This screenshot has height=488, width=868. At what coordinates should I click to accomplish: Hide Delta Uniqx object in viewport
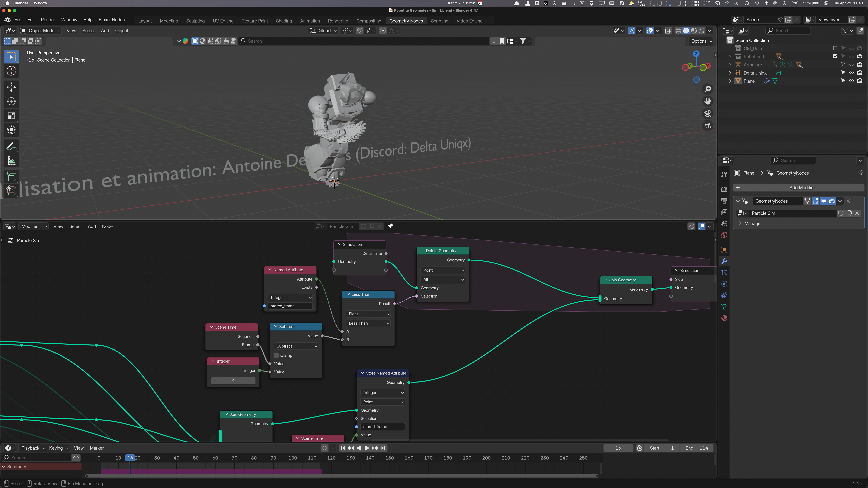click(851, 73)
